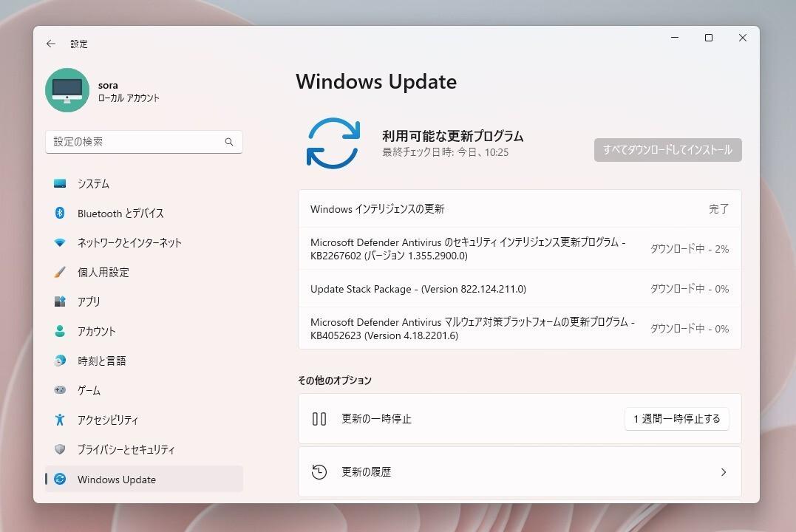Click ダウンロード中 - 0% of Update Stack Package
796x532 pixels.
tap(690, 289)
